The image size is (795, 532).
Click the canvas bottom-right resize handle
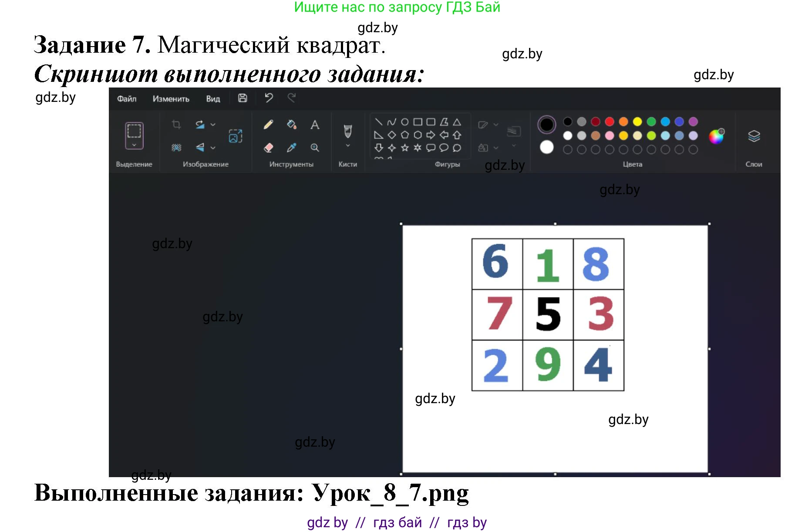pos(709,474)
